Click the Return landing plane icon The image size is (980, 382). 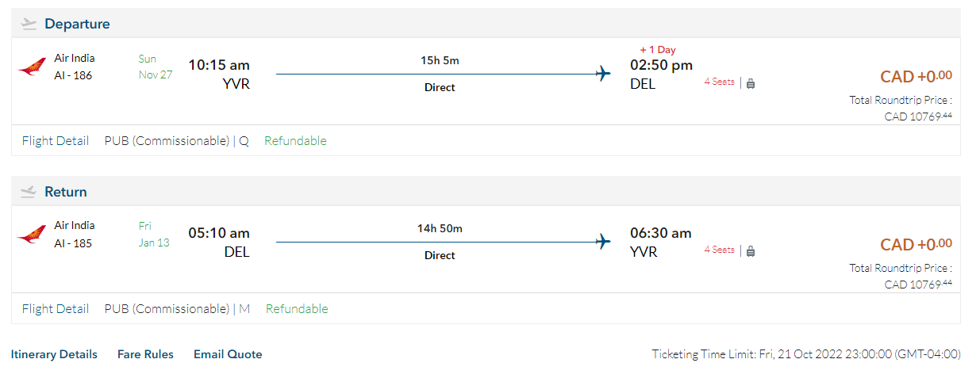coord(29,192)
